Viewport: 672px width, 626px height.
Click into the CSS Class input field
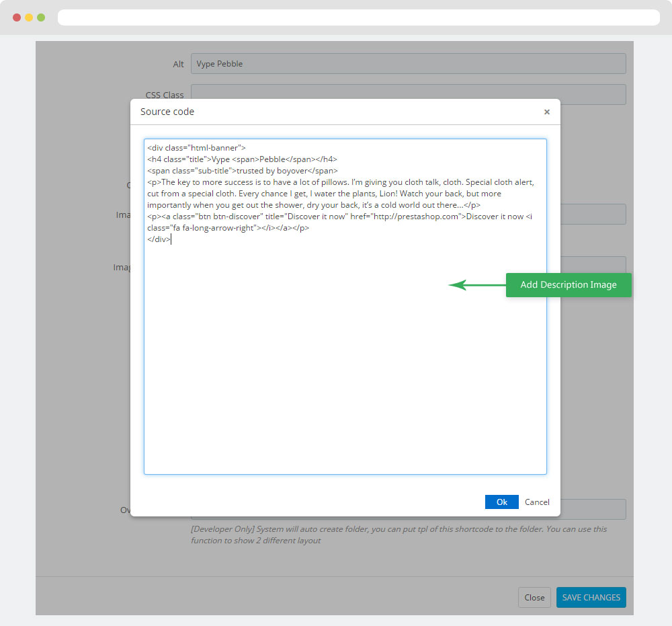click(x=409, y=94)
